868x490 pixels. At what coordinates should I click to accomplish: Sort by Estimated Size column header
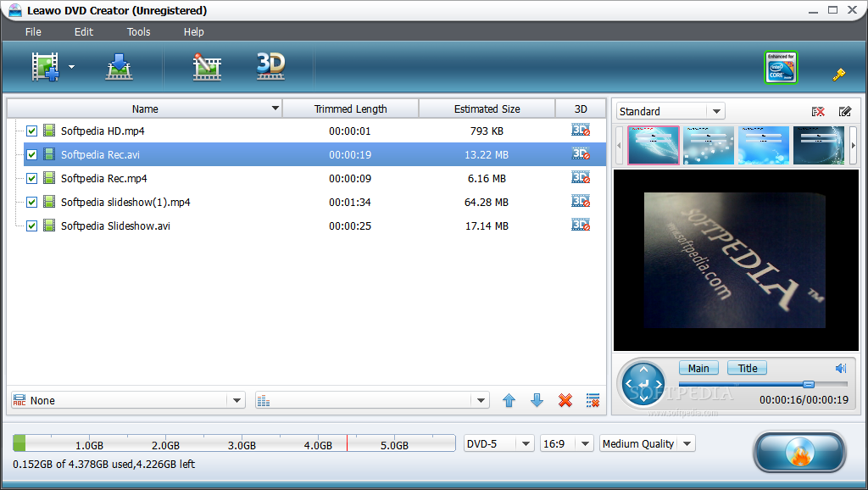pos(487,109)
